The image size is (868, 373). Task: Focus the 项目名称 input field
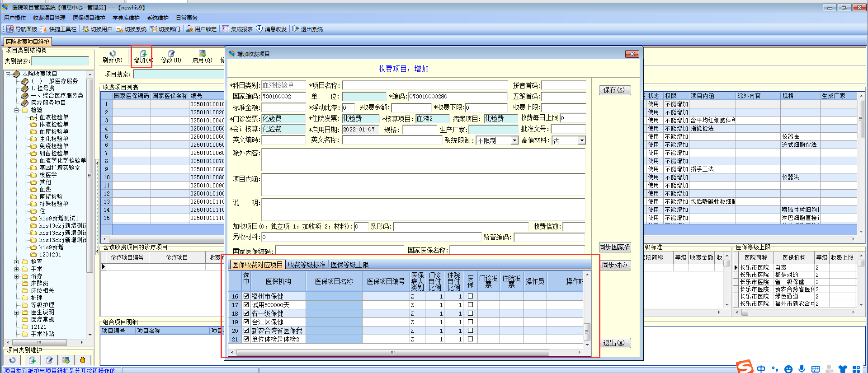click(x=425, y=85)
